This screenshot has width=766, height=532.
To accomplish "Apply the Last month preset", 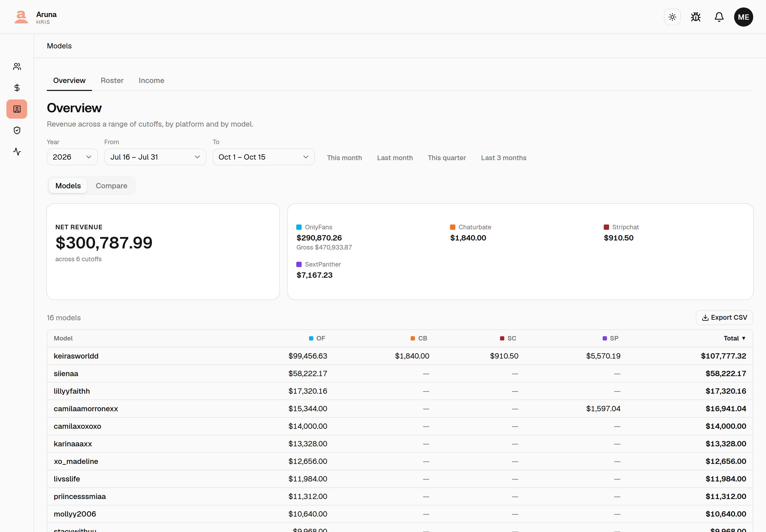I will [x=395, y=158].
